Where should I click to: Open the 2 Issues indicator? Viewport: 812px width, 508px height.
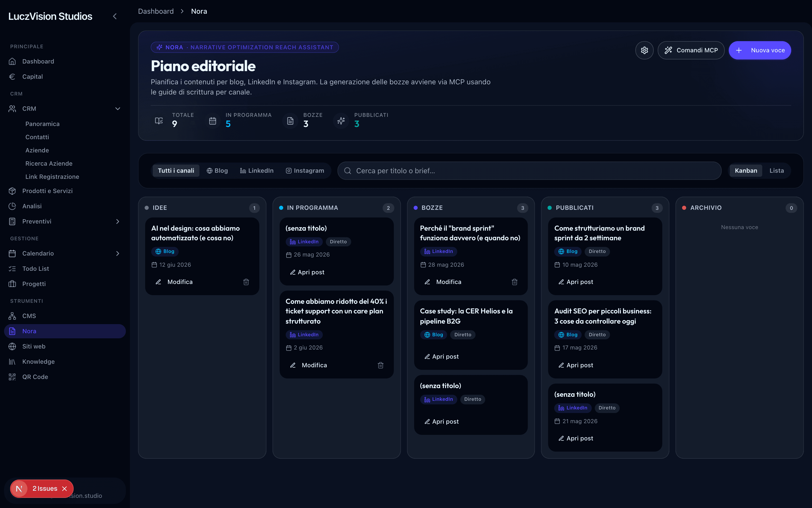pos(45,488)
